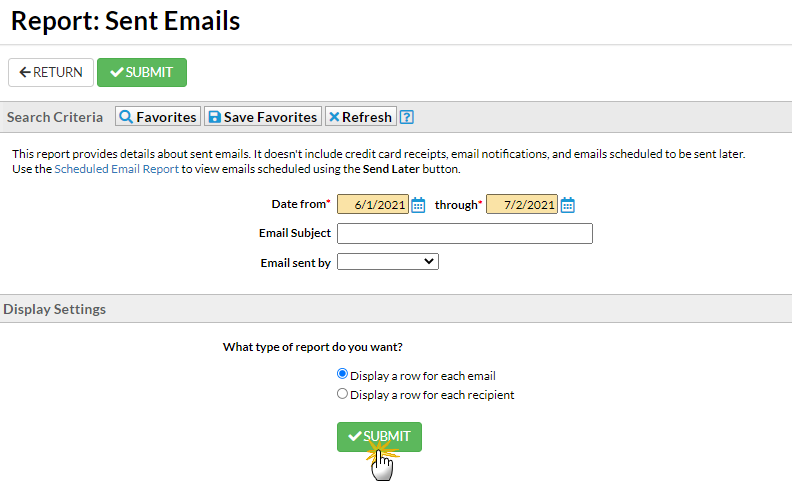Click the magnifier icon in Favorites

[126, 117]
